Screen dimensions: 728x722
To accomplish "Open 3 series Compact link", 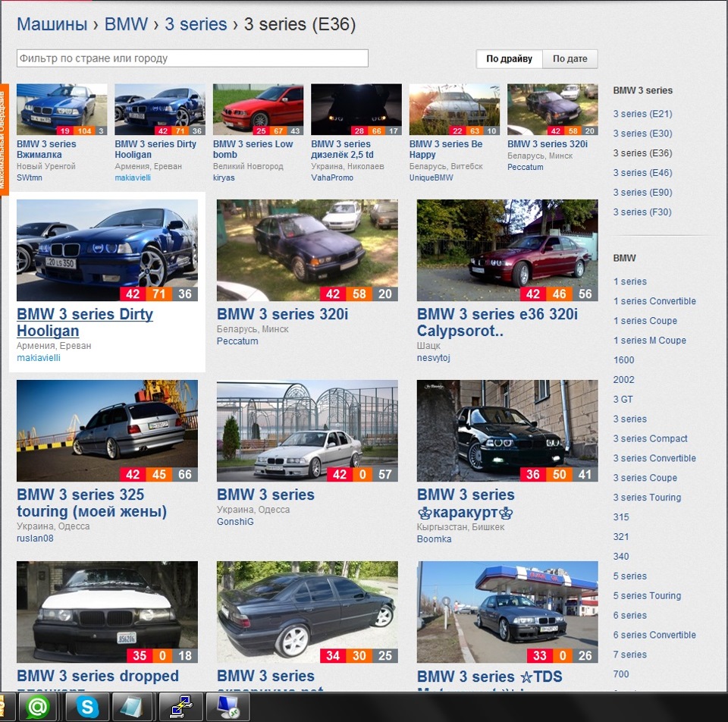I will click(x=651, y=438).
